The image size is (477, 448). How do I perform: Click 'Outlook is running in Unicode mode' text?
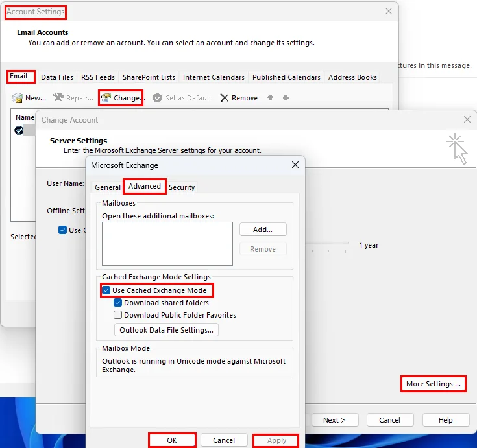pos(193,365)
